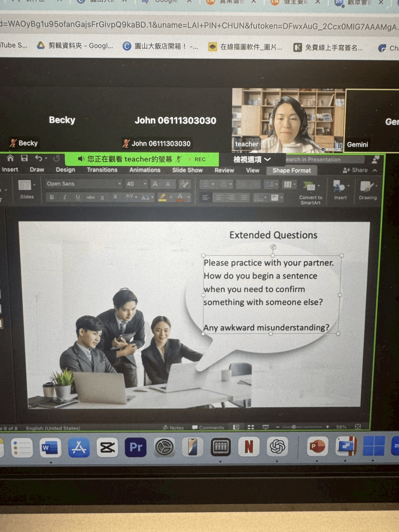Switch to the Transitions ribbon tab
This screenshot has height=532, width=399.
[102, 170]
